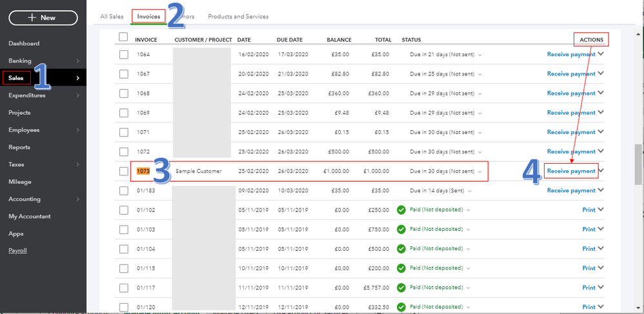Image resolution: width=644 pixels, height=314 pixels.
Task: Select invoice 1069 checkbox
Action: pos(124,113)
